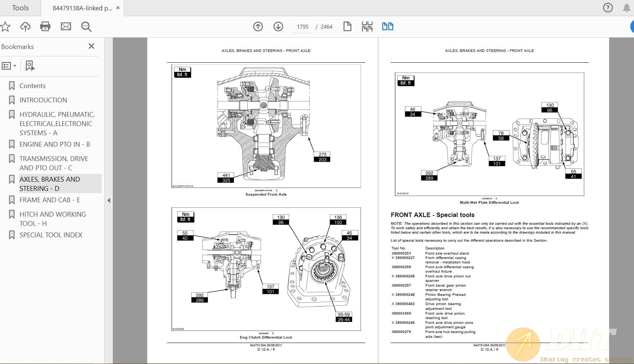Click the bookmark icon beside Contents
Viewport: 634px width, 364px height.
[12, 86]
